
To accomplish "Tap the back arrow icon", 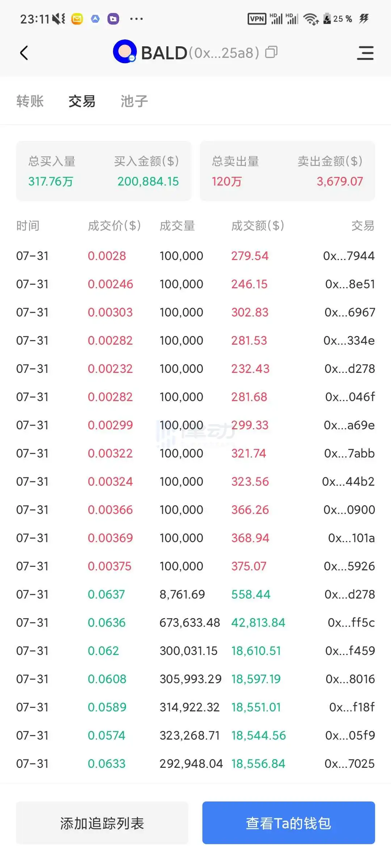I will 24,53.
